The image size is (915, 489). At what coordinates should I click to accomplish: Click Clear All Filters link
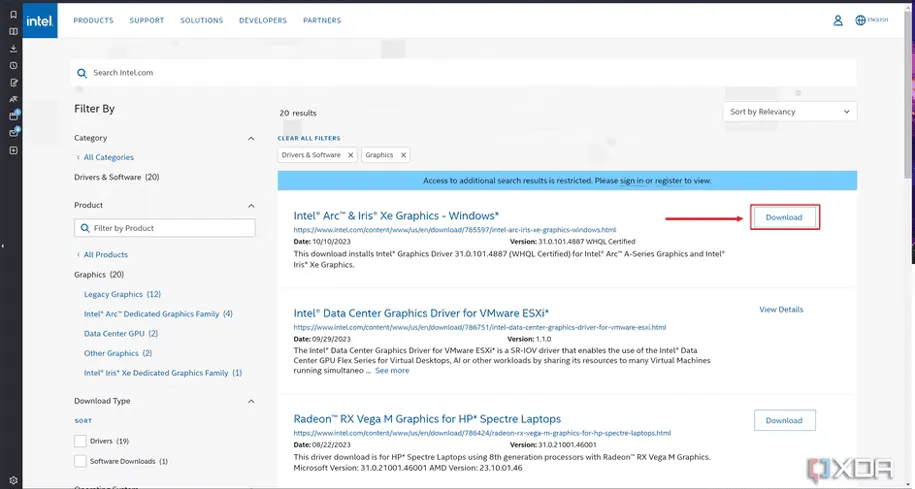point(309,138)
